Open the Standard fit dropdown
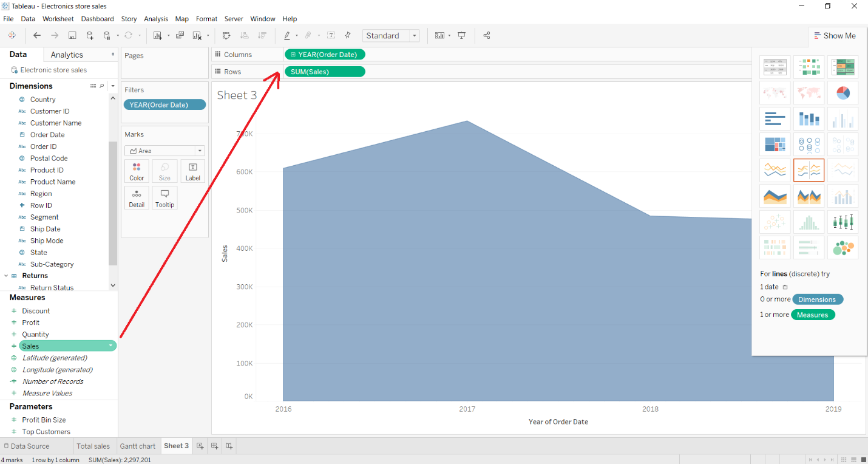The width and height of the screenshot is (868, 464). [x=391, y=36]
